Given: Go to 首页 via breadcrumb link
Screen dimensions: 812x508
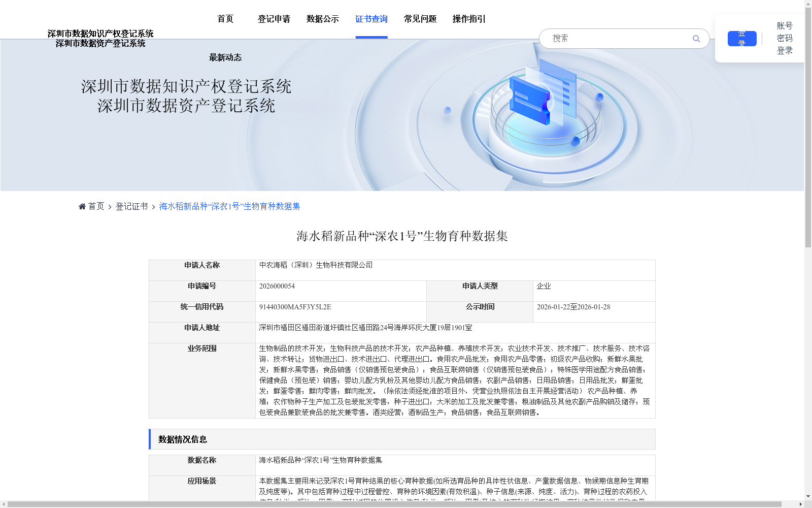Looking at the screenshot, I should 96,206.
